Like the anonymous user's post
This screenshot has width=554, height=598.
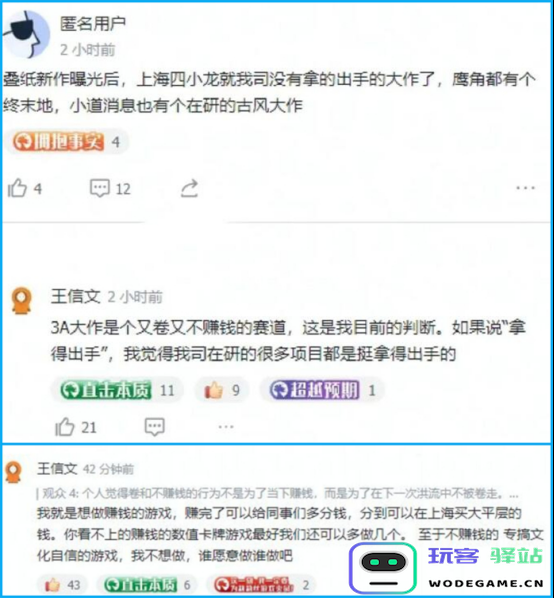(x=24, y=188)
